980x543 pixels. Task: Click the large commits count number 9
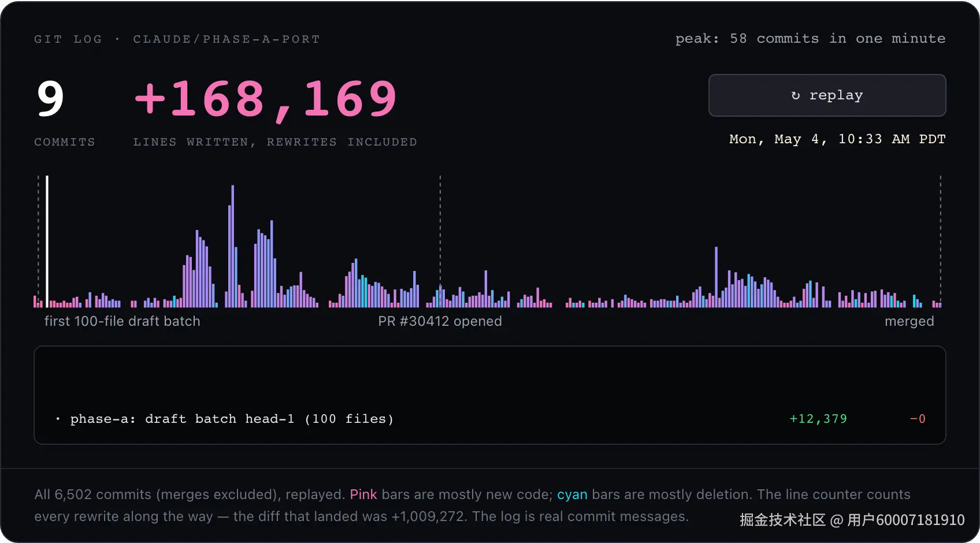pyautogui.click(x=50, y=99)
